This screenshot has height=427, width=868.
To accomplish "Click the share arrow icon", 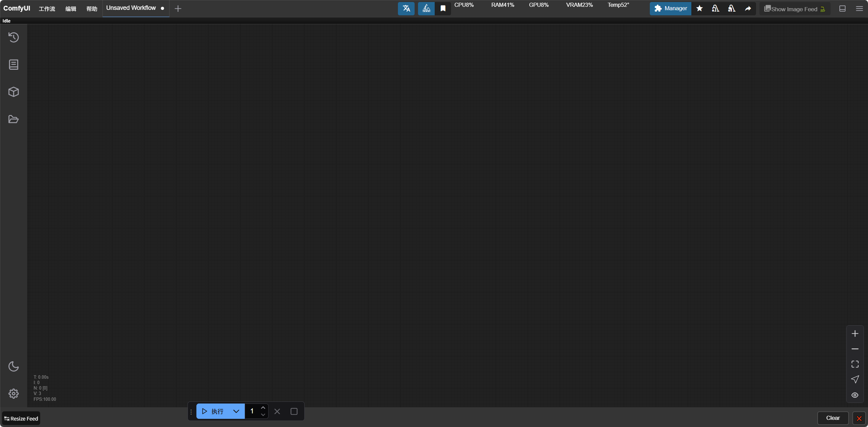I will pyautogui.click(x=748, y=9).
